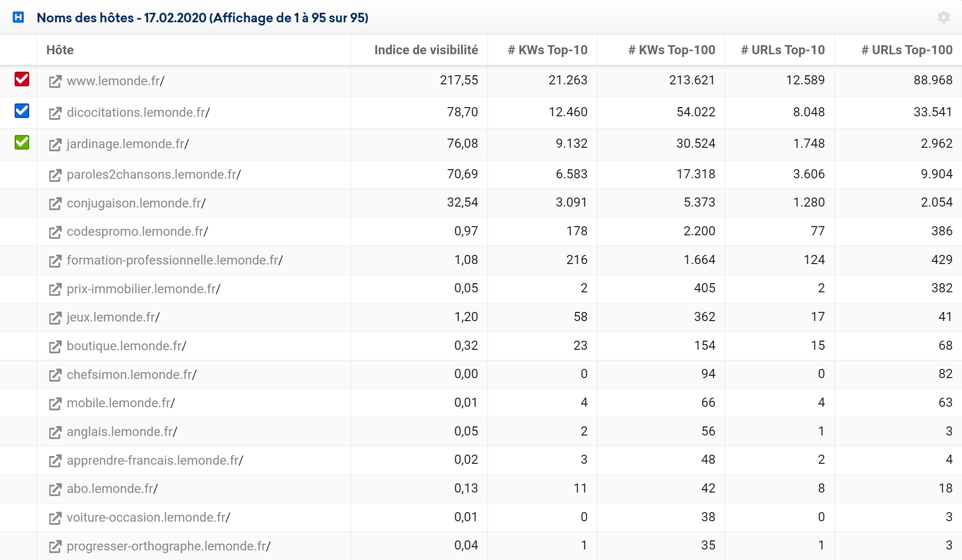Open the conjugaison.lemonde.fr/ host link
Viewport: 962px width, 560px height.
pos(136,203)
